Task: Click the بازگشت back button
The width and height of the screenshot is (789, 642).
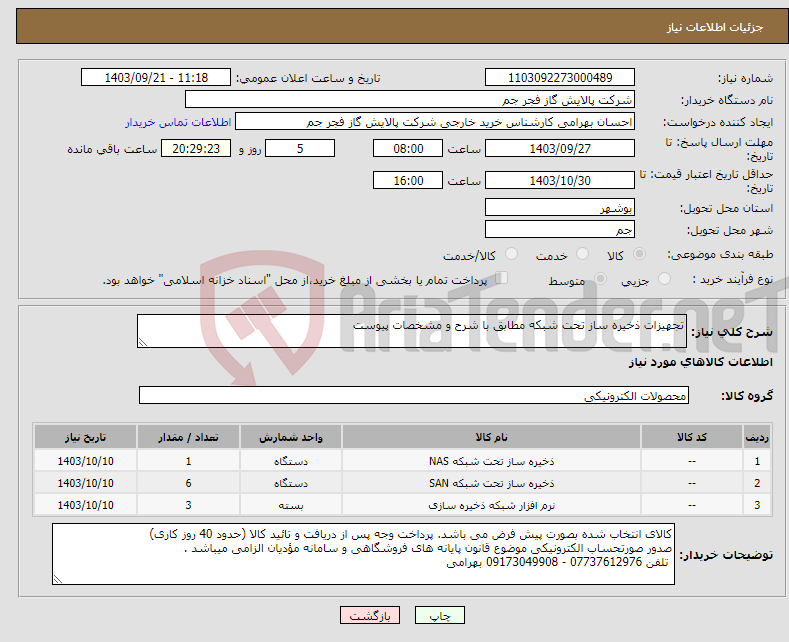Action: point(370,615)
